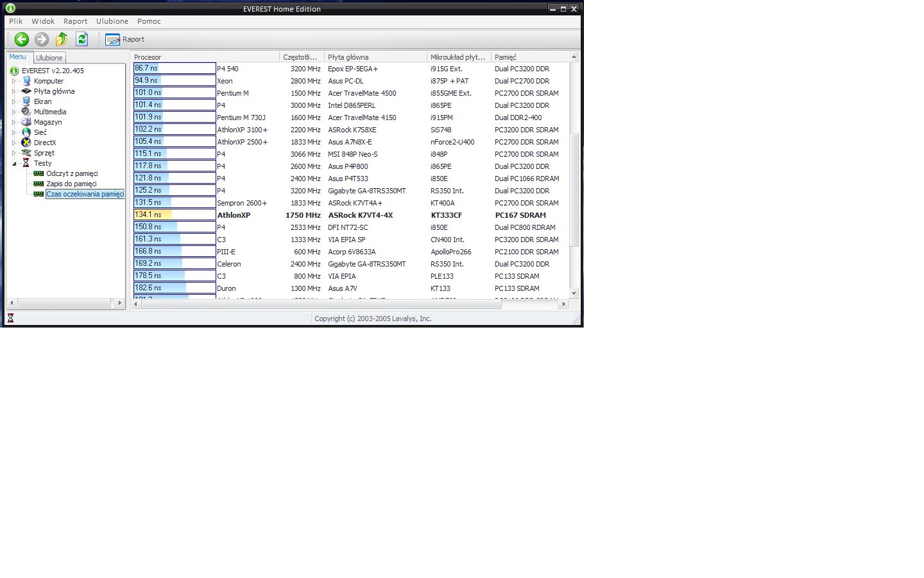The image size is (924, 578).
Task: Click the Płyta główna motherboard icon
Action: point(26,91)
